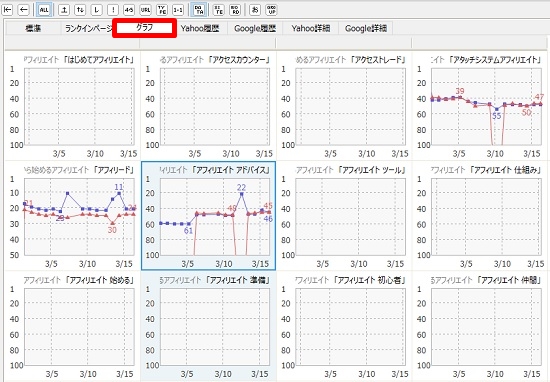The height and width of the screenshot is (382, 550).
Task: Switch to the 標準 tab
Action: coord(33,28)
